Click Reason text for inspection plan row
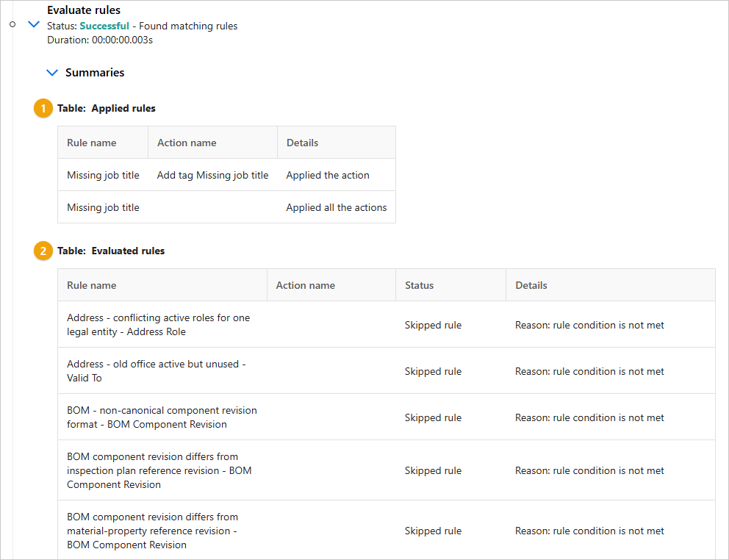The width and height of the screenshot is (729, 560). 589,470
